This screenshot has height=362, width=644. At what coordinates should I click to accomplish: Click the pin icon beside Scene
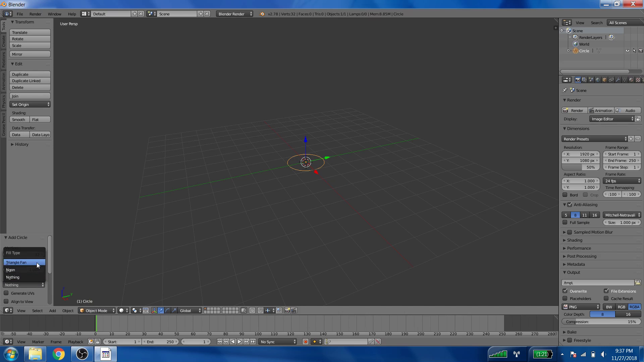click(565, 90)
